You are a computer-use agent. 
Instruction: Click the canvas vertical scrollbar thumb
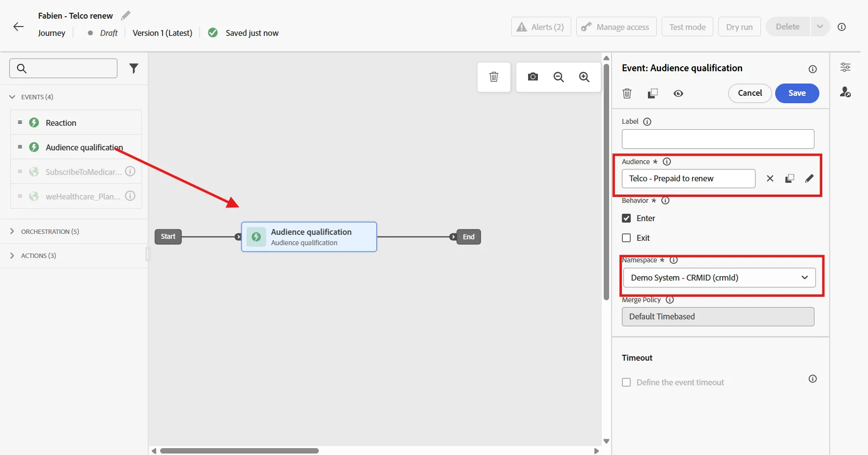pyautogui.click(x=606, y=182)
